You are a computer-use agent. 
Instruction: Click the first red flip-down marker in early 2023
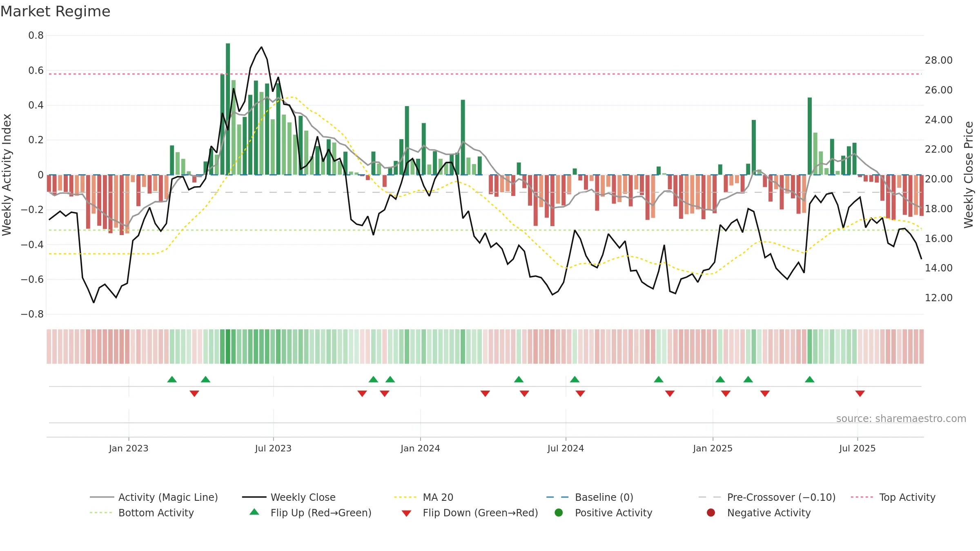click(194, 393)
